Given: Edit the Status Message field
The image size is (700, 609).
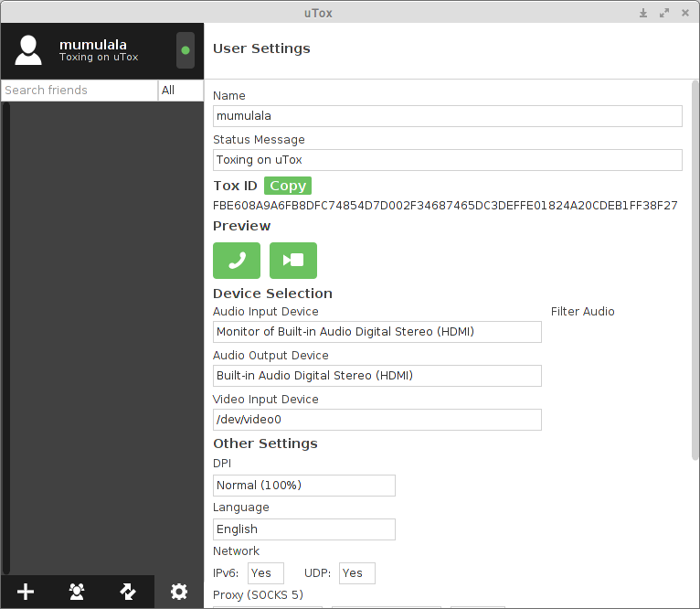Looking at the screenshot, I should pos(447,160).
